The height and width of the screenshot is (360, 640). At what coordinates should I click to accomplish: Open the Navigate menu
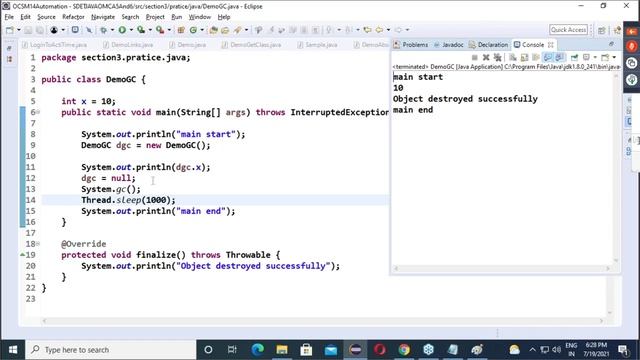click(x=103, y=17)
